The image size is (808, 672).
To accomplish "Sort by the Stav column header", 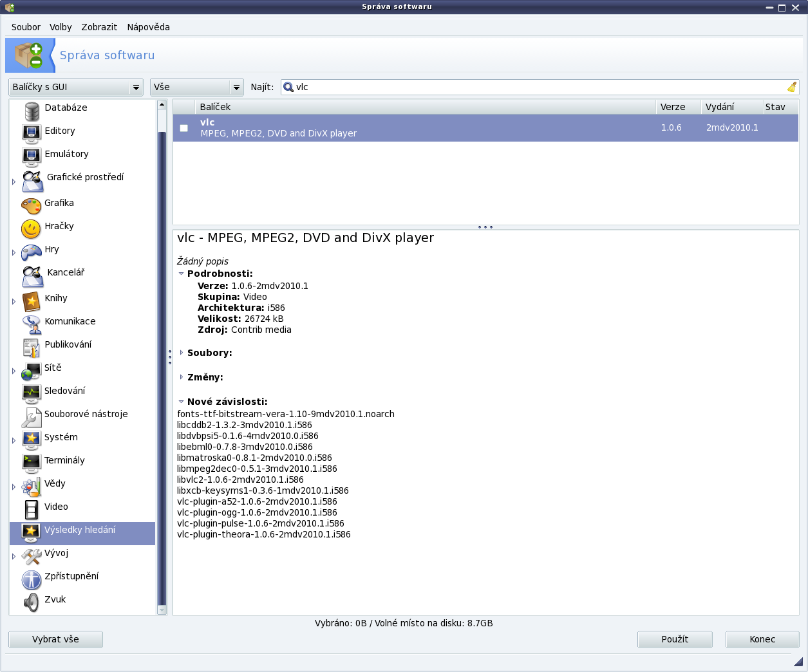I will tap(780, 107).
